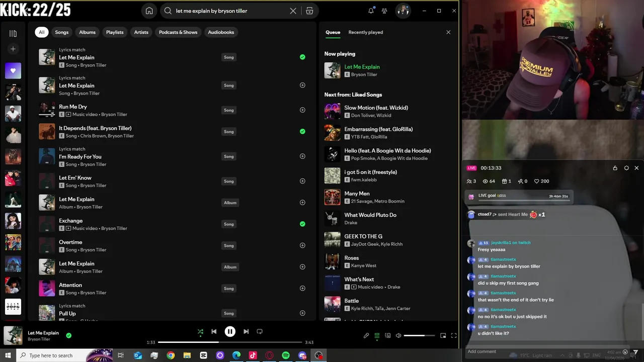Toggle the queue view icon

[377, 335]
